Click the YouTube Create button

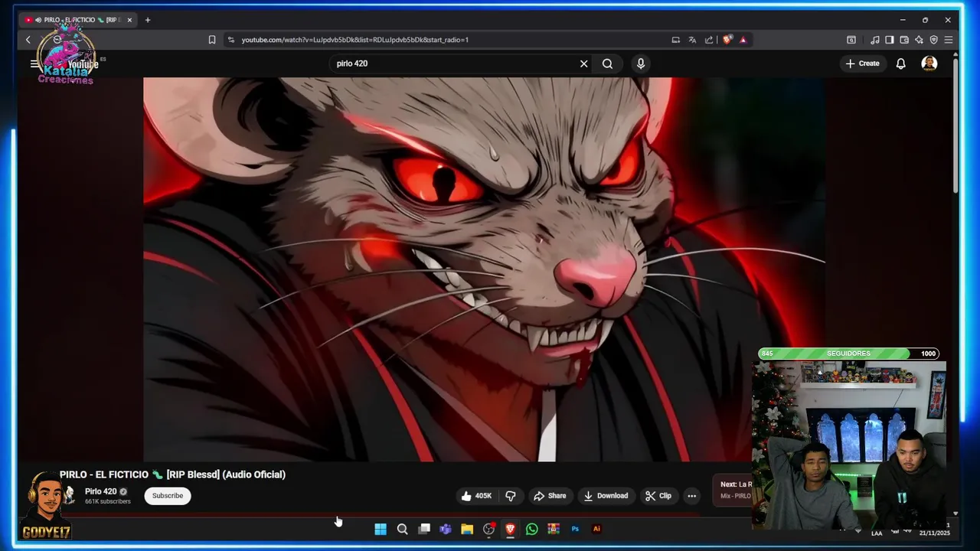click(862, 64)
